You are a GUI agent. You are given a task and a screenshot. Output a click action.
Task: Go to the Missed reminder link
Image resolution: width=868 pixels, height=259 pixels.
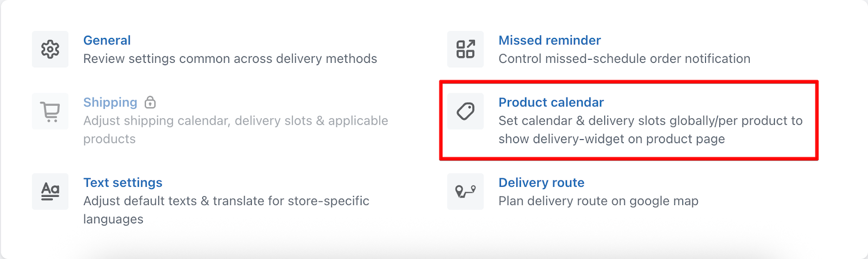550,40
